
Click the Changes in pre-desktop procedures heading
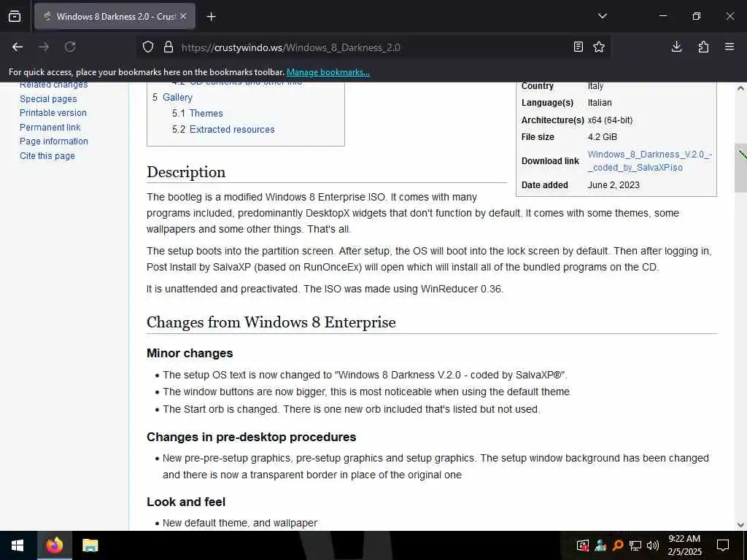[251, 437]
